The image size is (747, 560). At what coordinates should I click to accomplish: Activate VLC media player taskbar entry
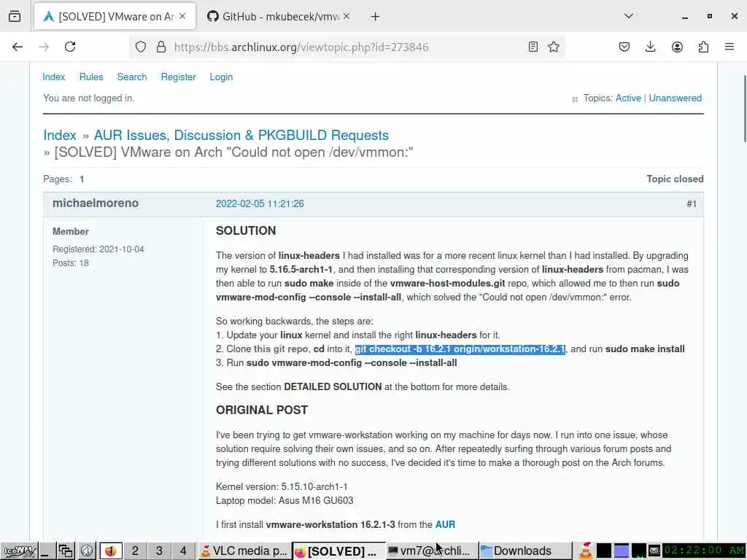click(x=244, y=551)
